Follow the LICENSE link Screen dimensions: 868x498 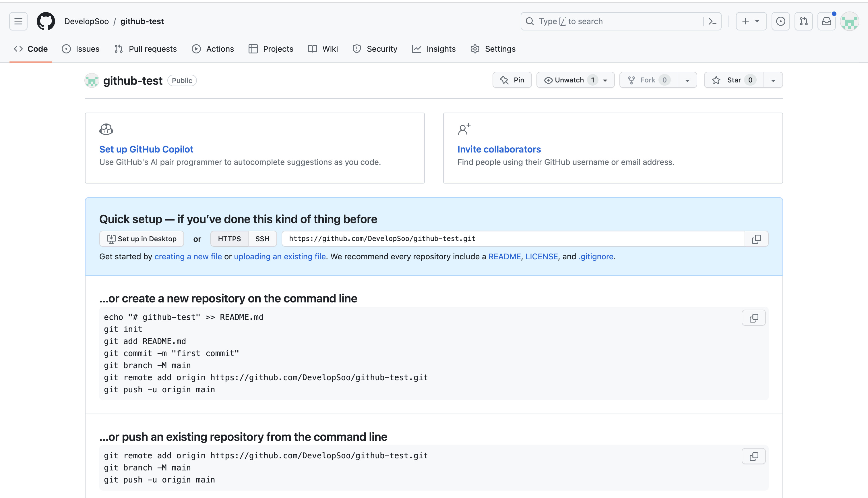(x=542, y=256)
